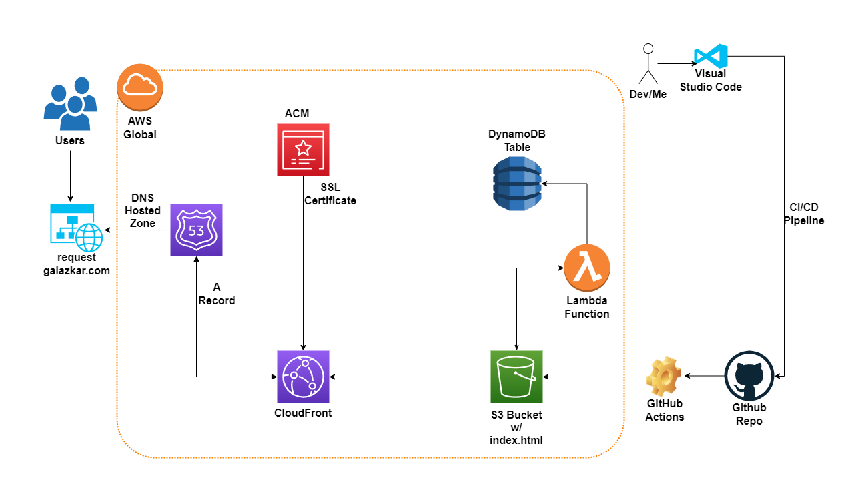
Task: Select the 'Dev/Me' label
Action: pos(648,95)
